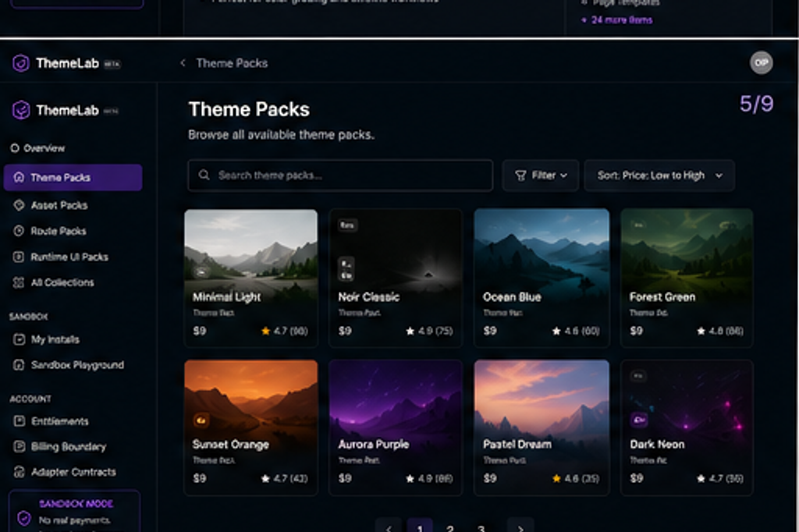The height and width of the screenshot is (532, 799).
Task: Click the All Collections grid icon
Action: [x=19, y=282]
